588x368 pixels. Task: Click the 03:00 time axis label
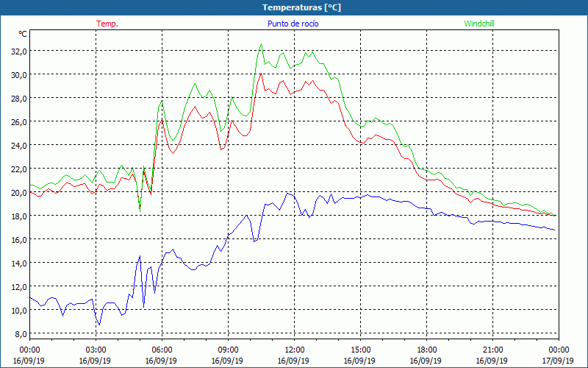(96, 350)
